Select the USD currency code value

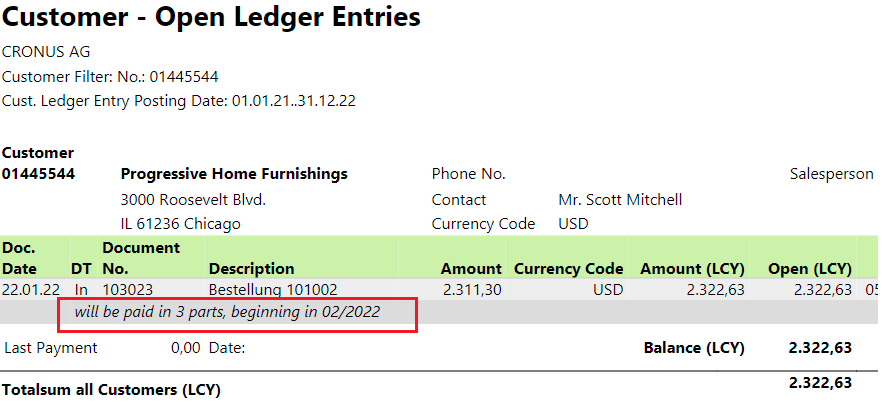573,224
